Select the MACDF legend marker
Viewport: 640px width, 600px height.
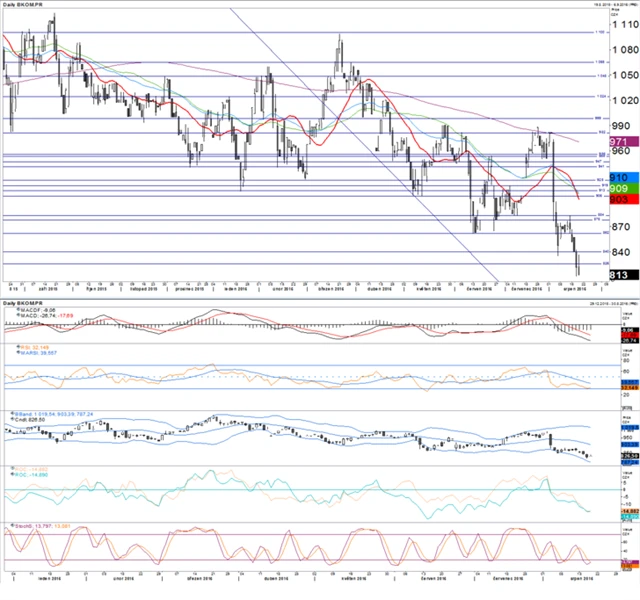(18, 310)
